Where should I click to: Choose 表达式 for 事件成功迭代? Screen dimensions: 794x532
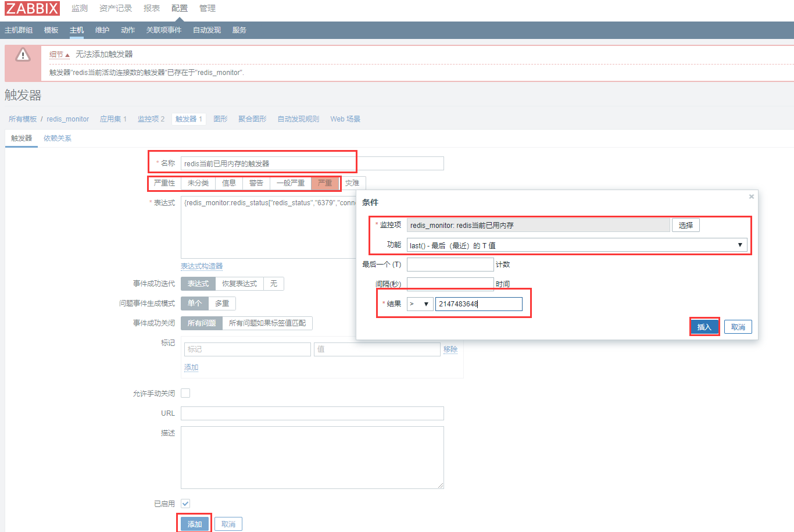point(198,284)
